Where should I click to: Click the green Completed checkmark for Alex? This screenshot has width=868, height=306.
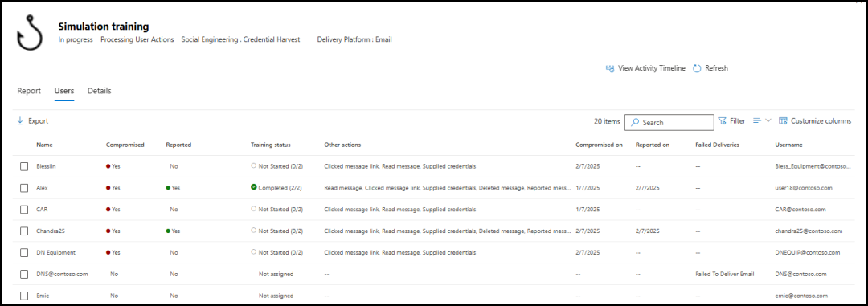pos(253,188)
